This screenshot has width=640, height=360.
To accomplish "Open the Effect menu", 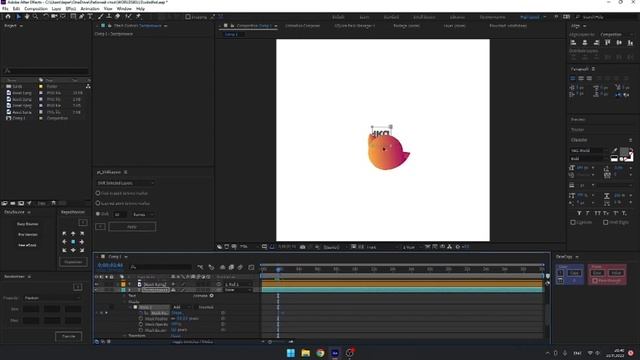I will (x=71, y=9).
